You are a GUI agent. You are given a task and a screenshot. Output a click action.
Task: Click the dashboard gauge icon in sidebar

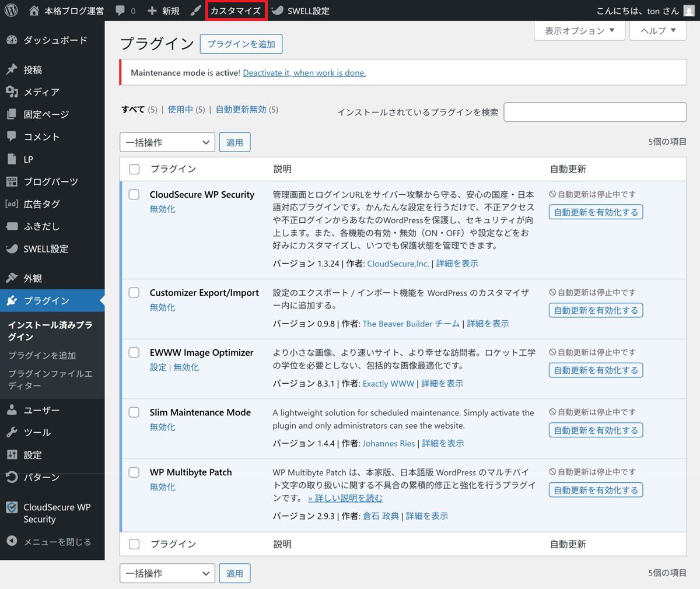point(12,40)
